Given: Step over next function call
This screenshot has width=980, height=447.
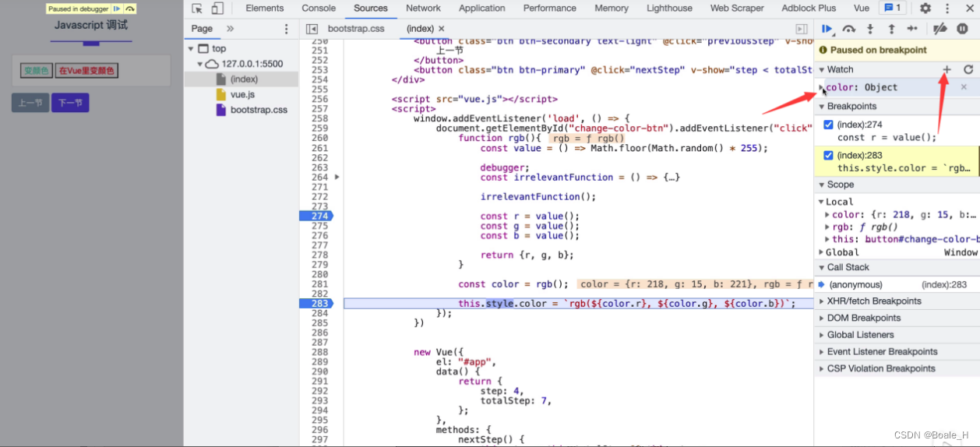Looking at the screenshot, I should (849, 29).
